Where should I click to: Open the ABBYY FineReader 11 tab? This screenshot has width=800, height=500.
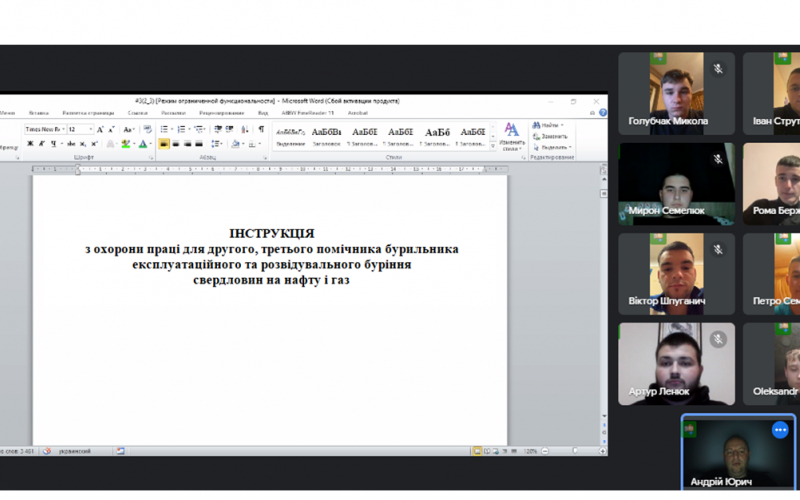(308, 113)
